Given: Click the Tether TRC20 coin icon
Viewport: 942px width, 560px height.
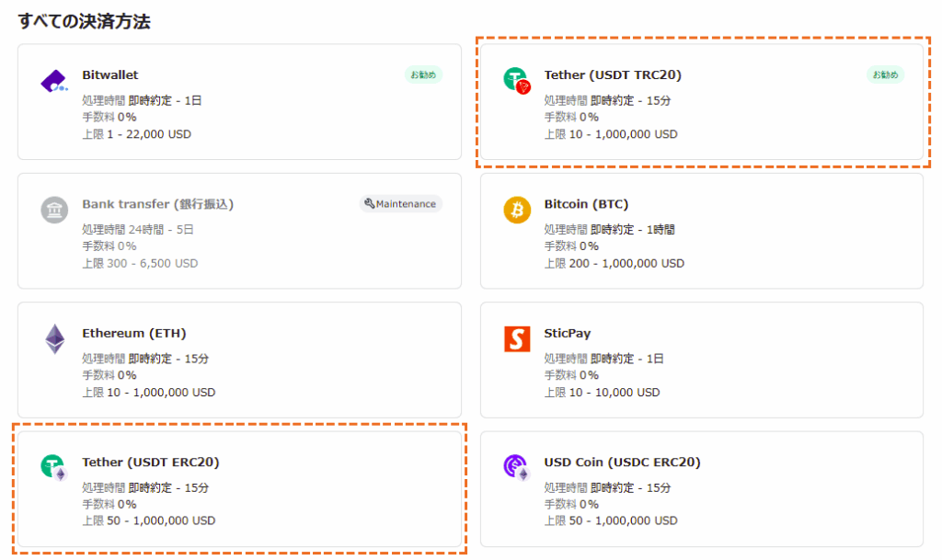Looking at the screenshot, I should [x=517, y=80].
